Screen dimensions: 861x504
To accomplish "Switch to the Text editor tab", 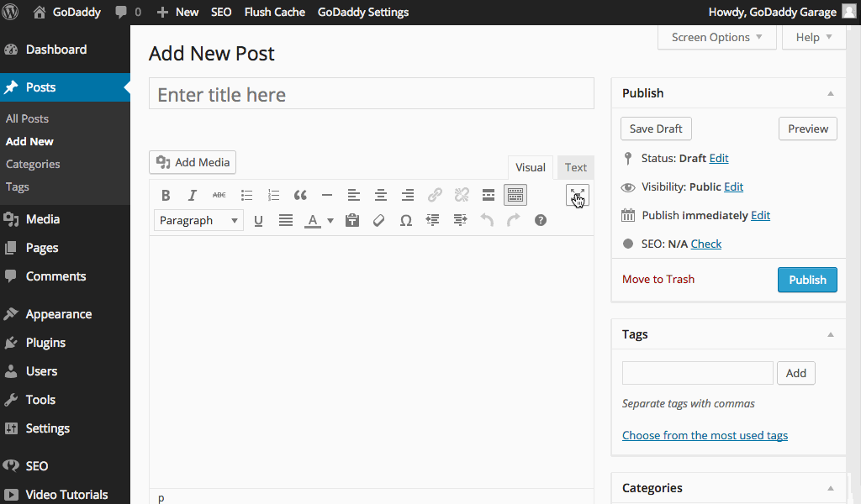I will [x=576, y=167].
